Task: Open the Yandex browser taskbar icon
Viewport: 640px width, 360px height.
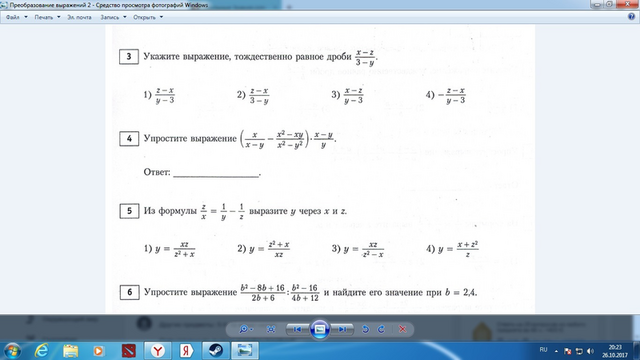Action: (x=158, y=351)
